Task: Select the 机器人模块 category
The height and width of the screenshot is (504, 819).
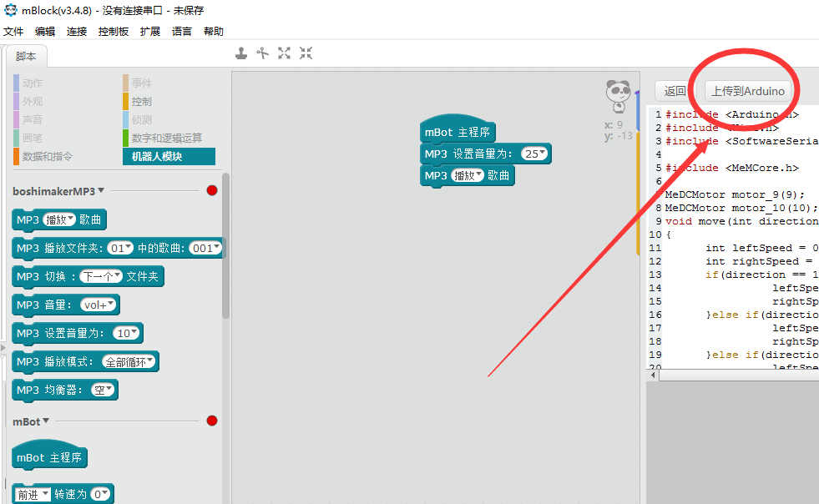Action: tap(169, 156)
